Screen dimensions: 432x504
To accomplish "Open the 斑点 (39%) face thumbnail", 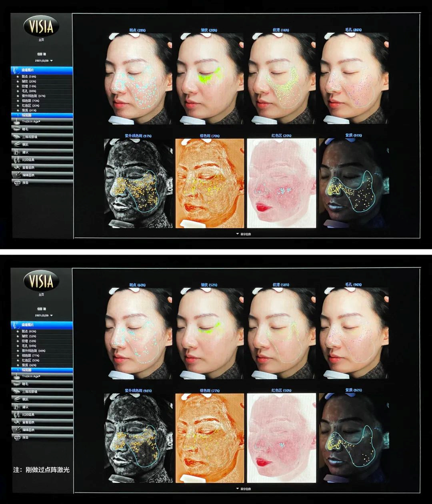I will tap(138, 78).
